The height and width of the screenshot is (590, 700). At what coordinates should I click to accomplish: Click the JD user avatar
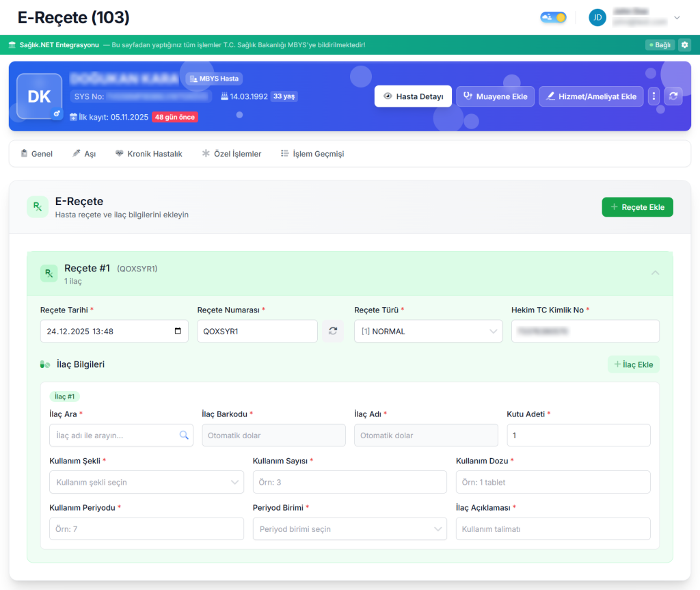click(x=597, y=18)
